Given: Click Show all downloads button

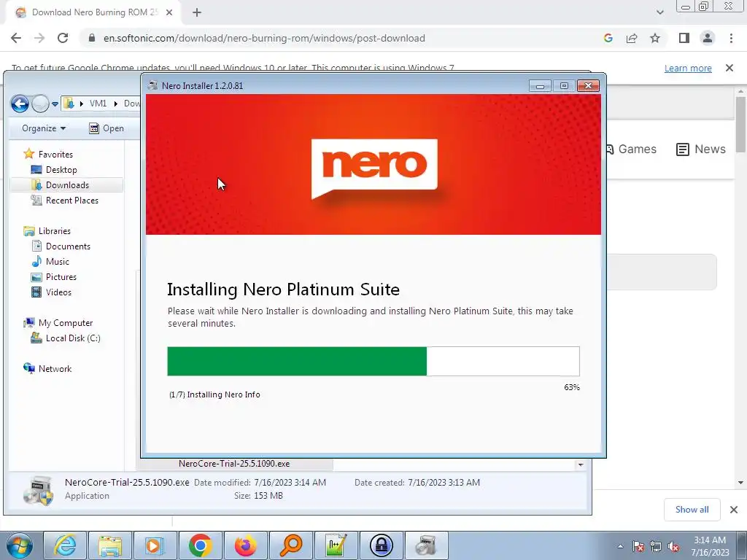Looking at the screenshot, I should click(x=692, y=510).
